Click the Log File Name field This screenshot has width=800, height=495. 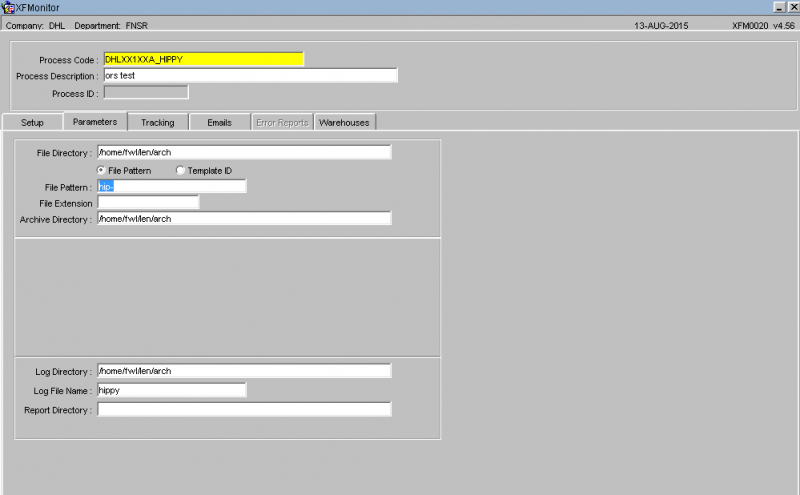[172, 390]
